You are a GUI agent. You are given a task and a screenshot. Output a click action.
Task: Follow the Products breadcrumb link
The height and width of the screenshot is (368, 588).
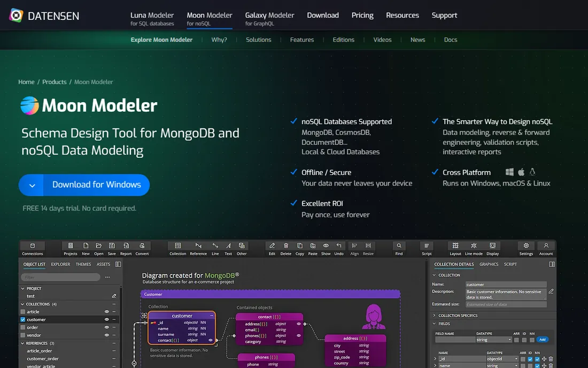(55, 82)
